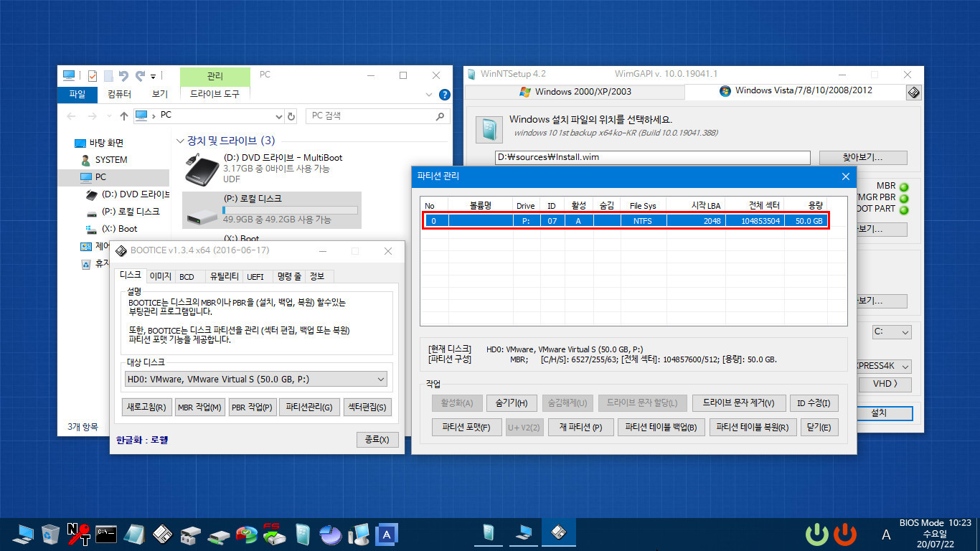Screen dimensions: 980x551
Task: Click 드라이브 문자 제거(V) button
Action: coord(739,403)
